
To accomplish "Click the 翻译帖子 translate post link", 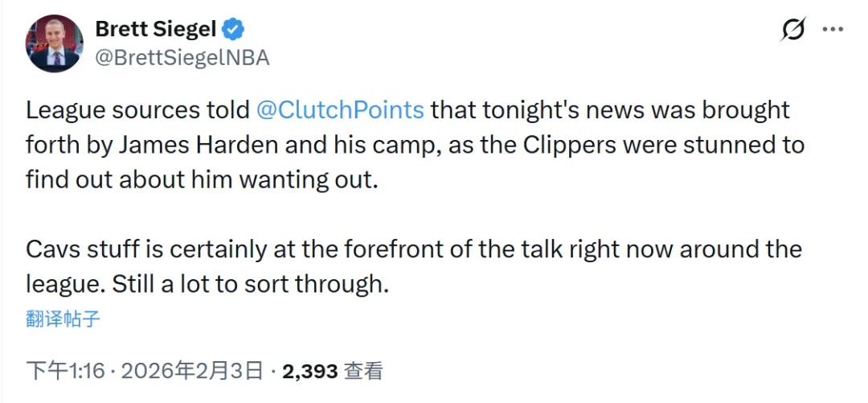I will coord(63,319).
